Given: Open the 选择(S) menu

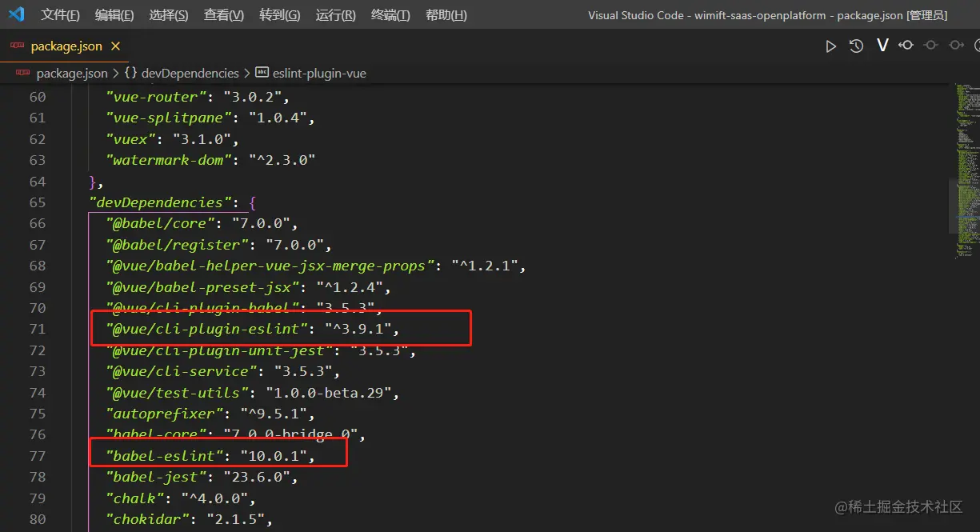Looking at the screenshot, I should click(x=169, y=15).
